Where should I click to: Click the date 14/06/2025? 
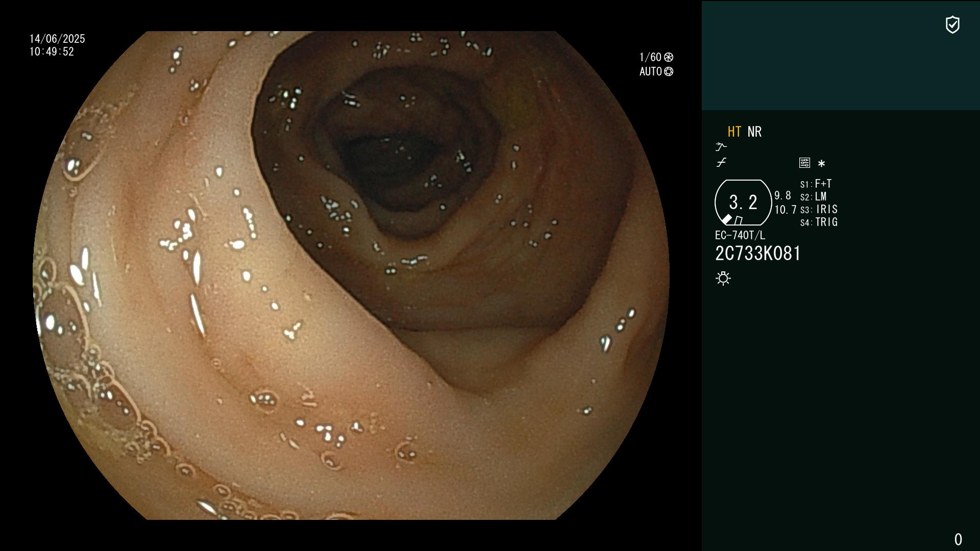point(57,39)
